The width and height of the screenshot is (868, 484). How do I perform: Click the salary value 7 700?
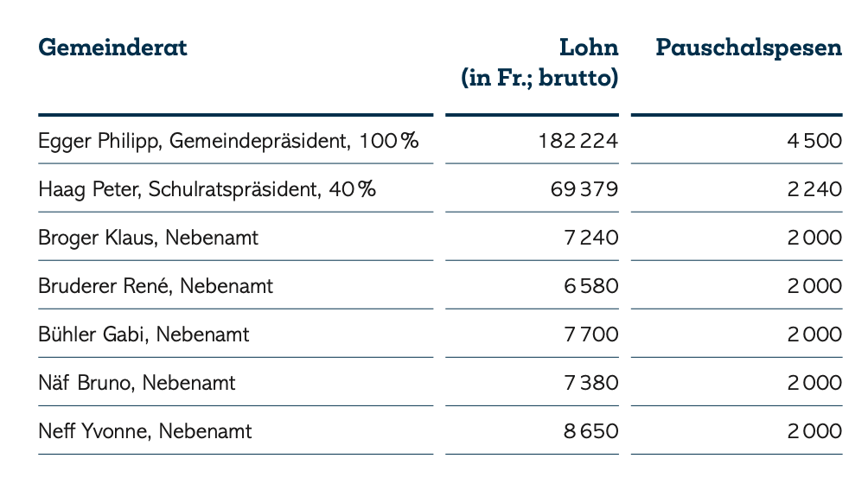click(590, 334)
